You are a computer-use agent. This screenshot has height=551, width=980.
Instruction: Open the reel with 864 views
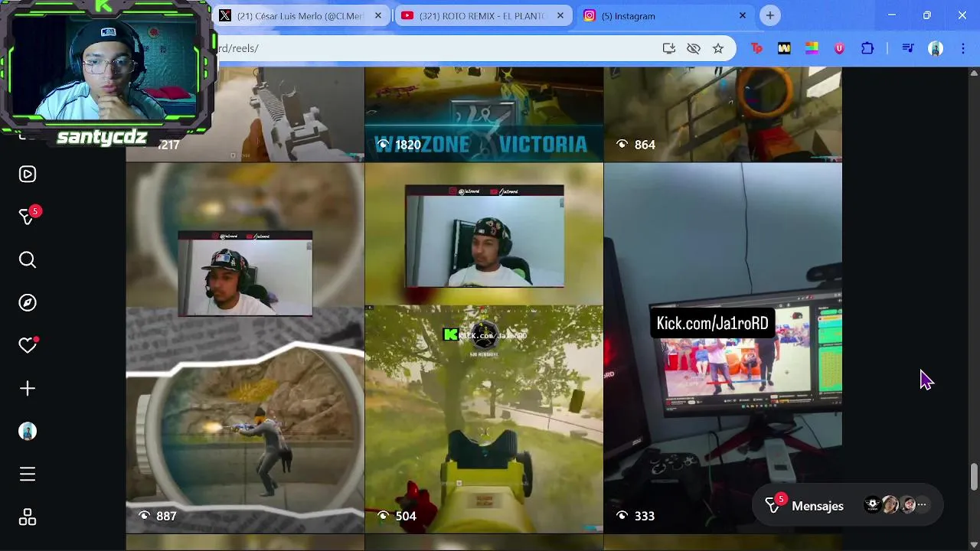(723, 115)
